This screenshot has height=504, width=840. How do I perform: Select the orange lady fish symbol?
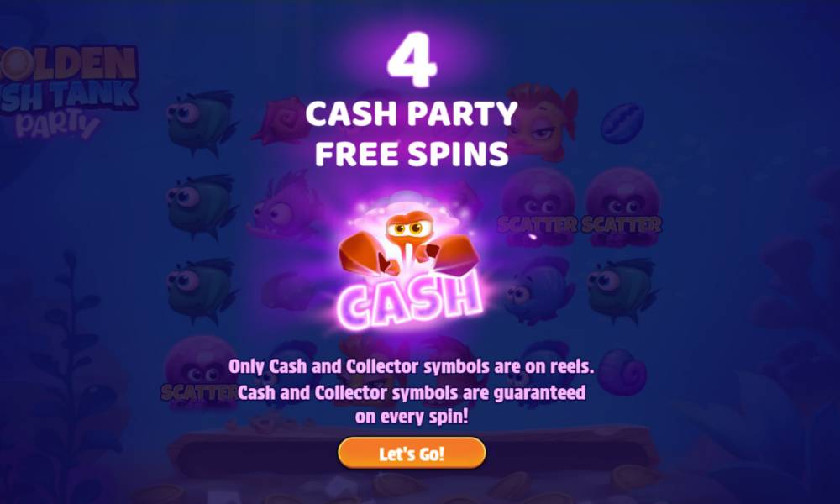tap(541, 122)
